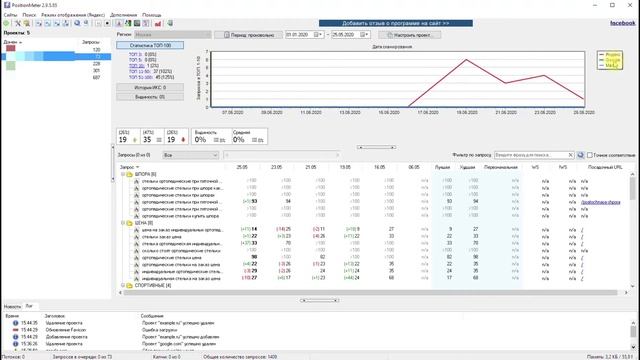Click the magnifier button next to the query filter
Image resolution: width=640 pixels, height=360 pixels.
coord(580,155)
